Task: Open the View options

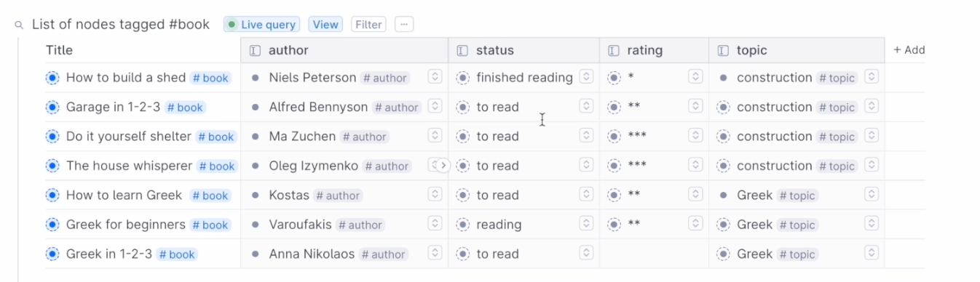Action: [325, 25]
